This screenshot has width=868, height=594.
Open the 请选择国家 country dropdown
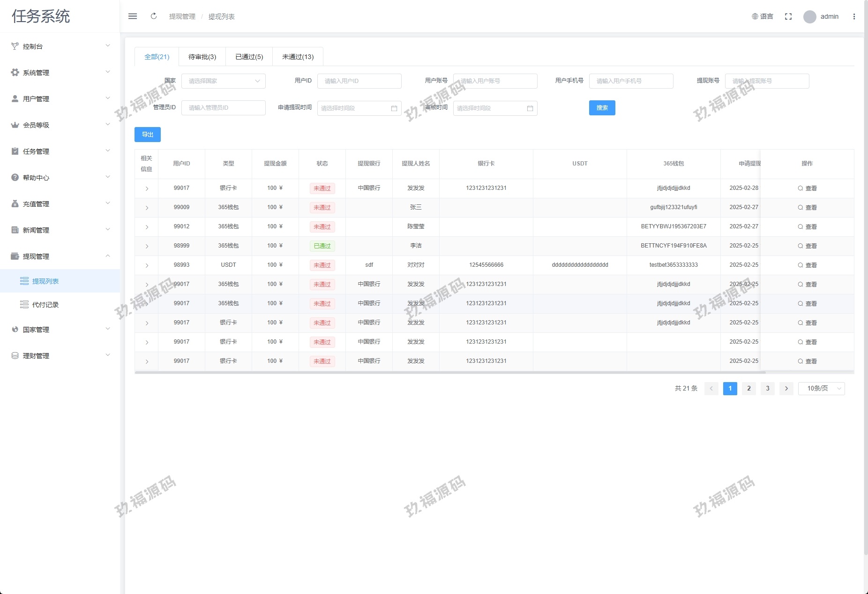pos(223,81)
